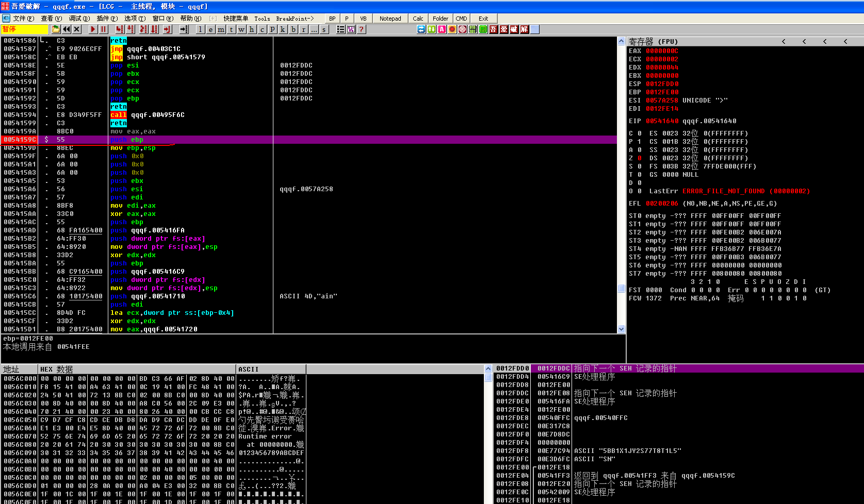Open threads window with 't' button
This screenshot has width=864, height=504.
[231, 29]
